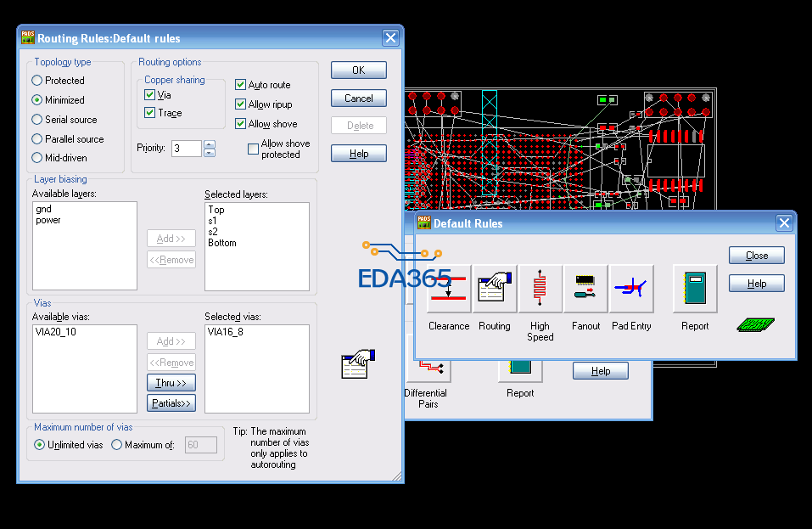Screen dimensions: 812x529
Task: Click Delete in Routing Rules dialog
Action: pyautogui.click(x=359, y=126)
